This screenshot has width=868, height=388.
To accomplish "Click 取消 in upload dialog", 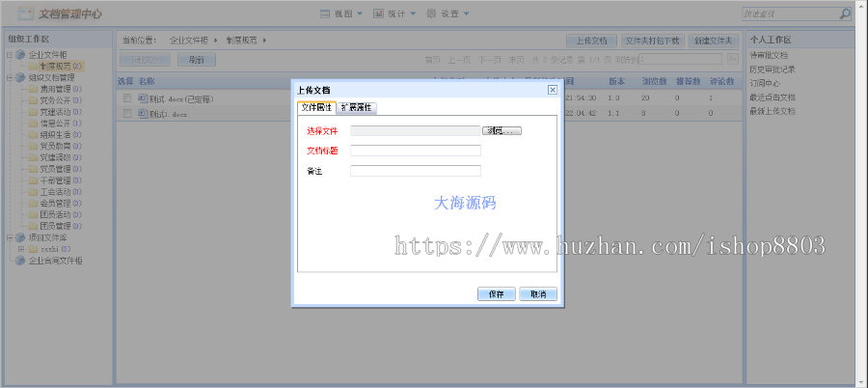I will coord(538,294).
